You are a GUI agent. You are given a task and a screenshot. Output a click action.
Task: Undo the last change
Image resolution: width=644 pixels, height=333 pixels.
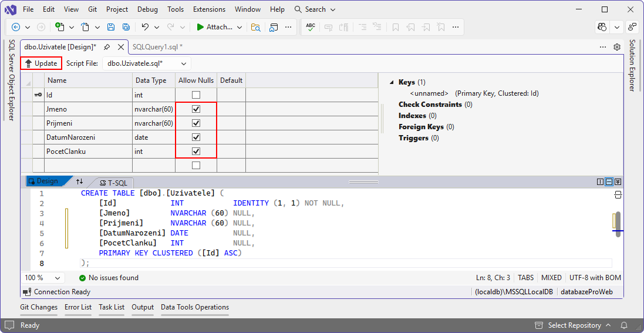[145, 27]
